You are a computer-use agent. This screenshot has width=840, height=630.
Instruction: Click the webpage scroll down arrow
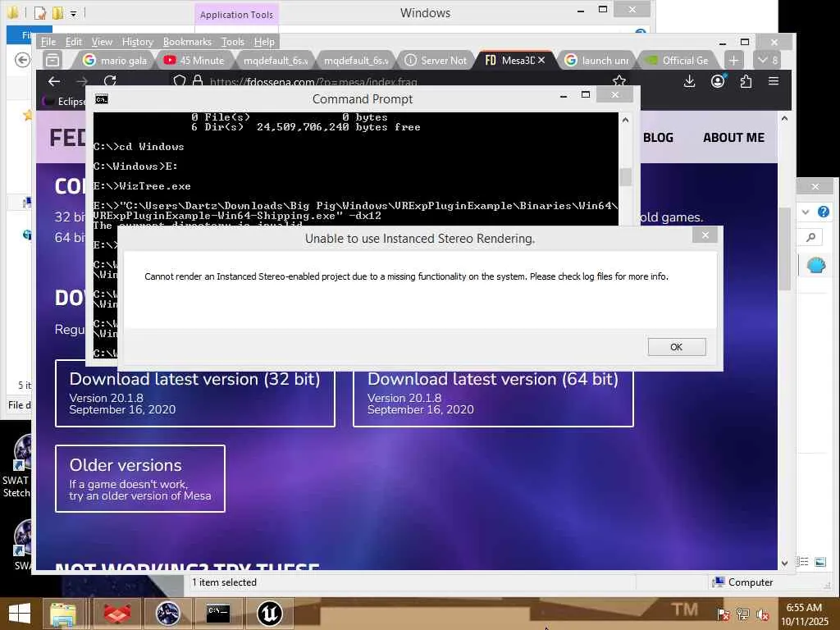coord(784,563)
